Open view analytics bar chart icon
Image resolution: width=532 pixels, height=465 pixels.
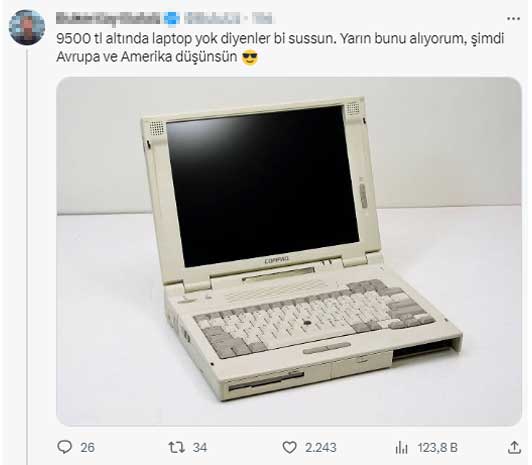(x=401, y=447)
